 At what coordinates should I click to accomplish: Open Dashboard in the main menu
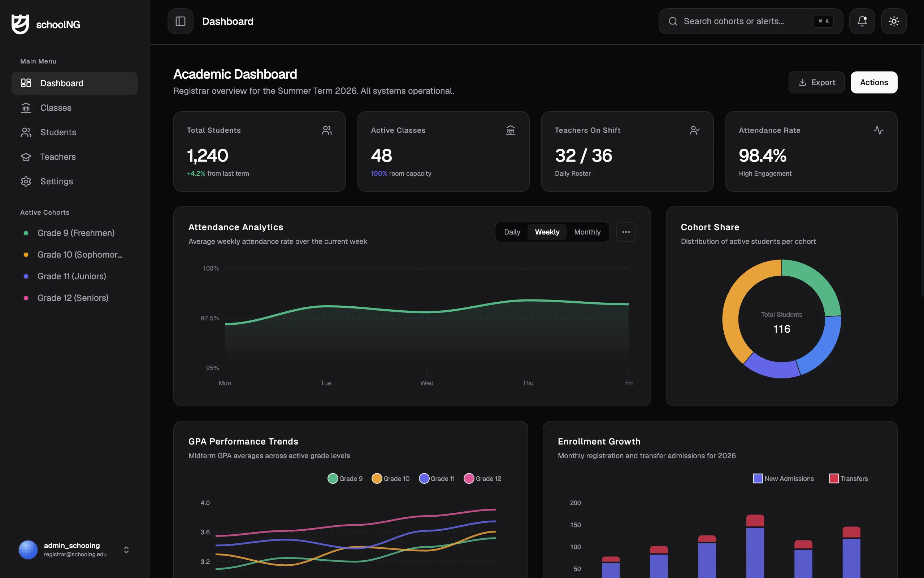click(x=75, y=83)
